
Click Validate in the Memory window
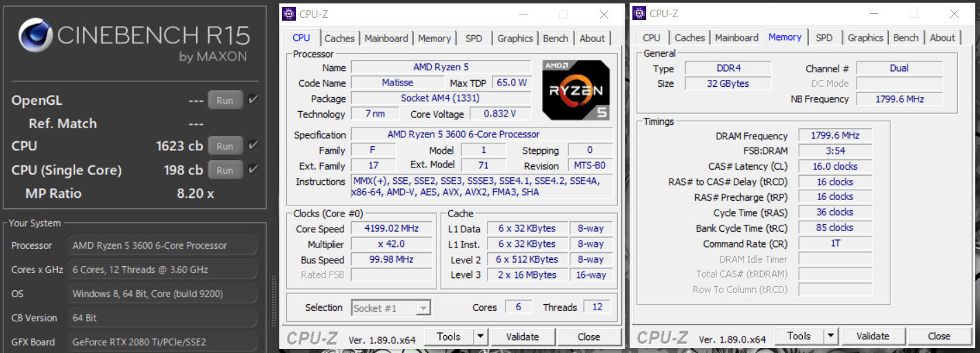point(872,336)
